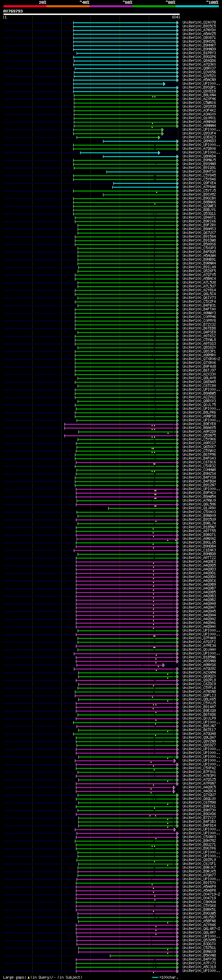Select the UniRef100_A9NVG6 label
The image size is (222, 980).
pos(199,665)
